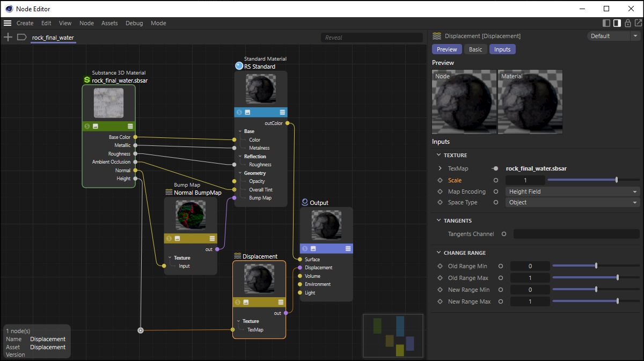Click the plus icon to add a node
This screenshot has height=361, width=644.
coord(8,37)
